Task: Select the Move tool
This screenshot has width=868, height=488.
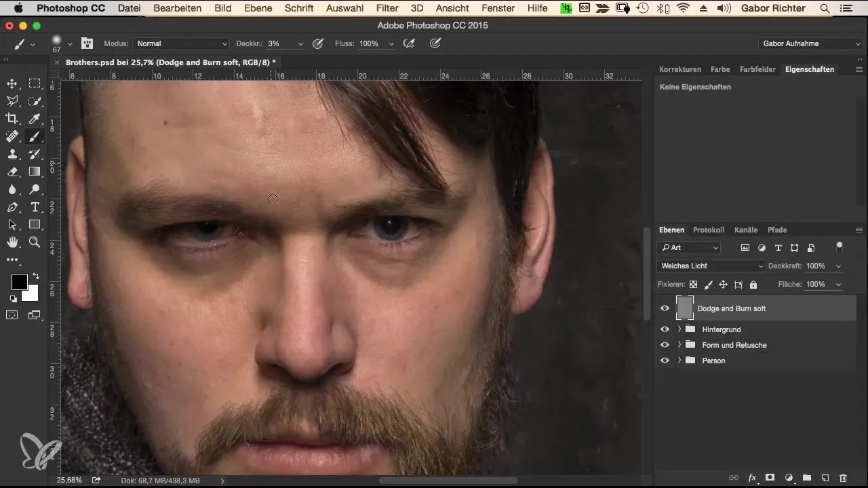Action: coord(12,84)
